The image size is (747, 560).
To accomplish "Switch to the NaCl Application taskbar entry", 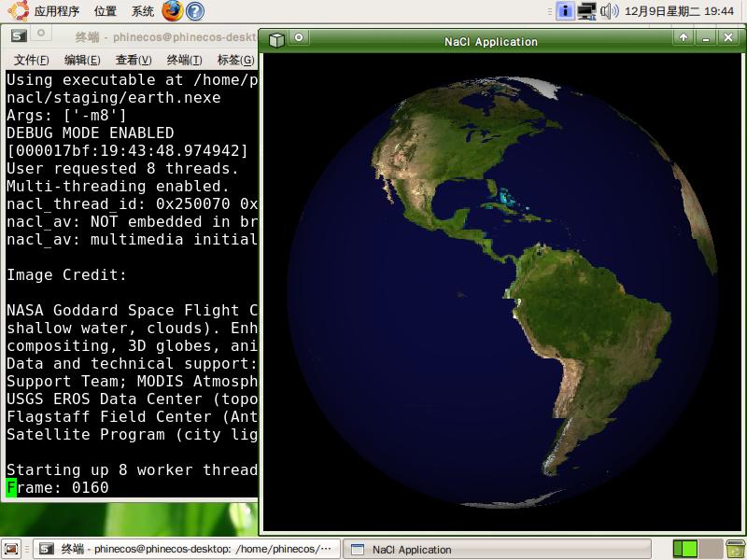I will coord(497,549).
